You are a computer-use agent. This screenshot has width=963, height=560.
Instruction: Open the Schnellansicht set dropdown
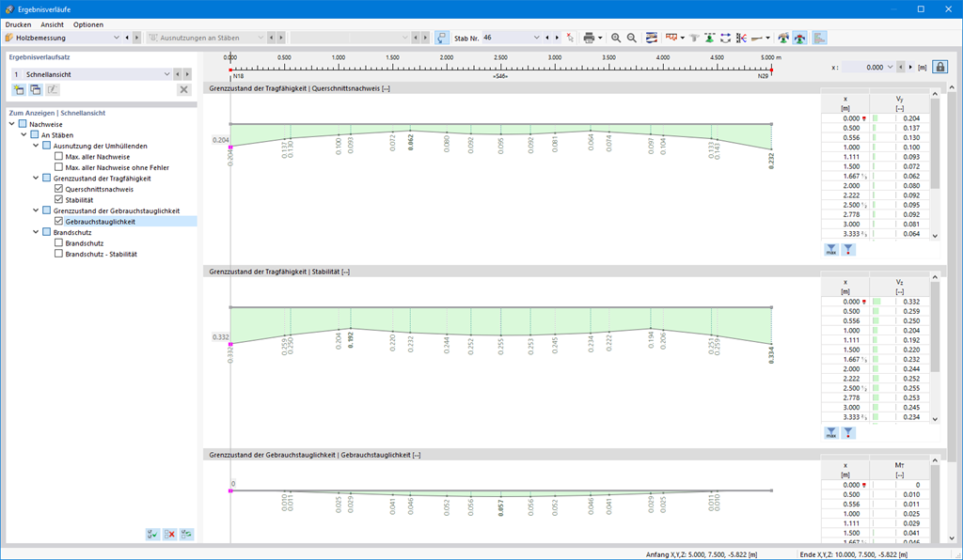(x=166, y=74)
